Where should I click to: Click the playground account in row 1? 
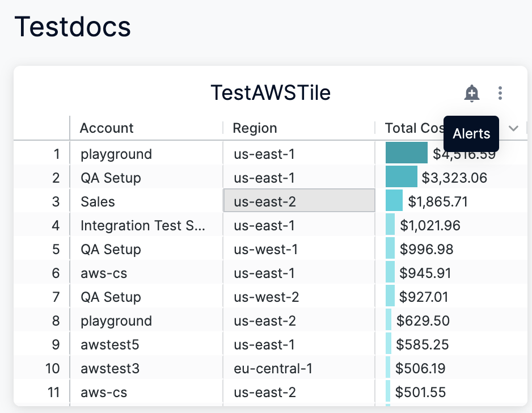click(x=116, y=154)
